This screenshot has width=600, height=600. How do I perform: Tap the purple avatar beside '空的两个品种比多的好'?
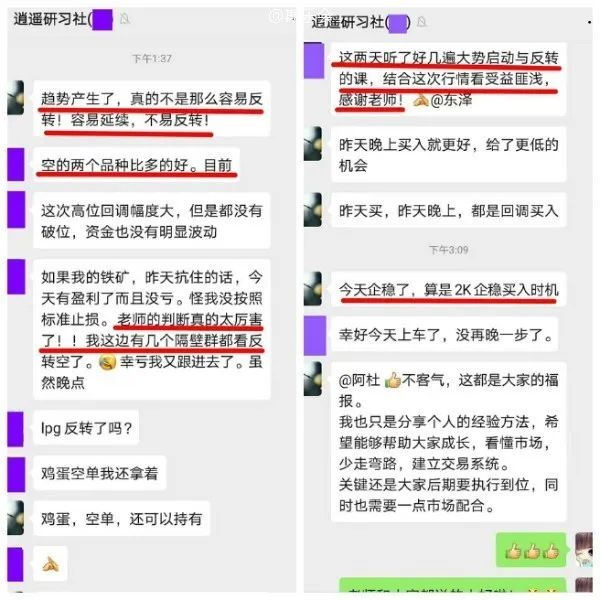(x=16, y=165)
